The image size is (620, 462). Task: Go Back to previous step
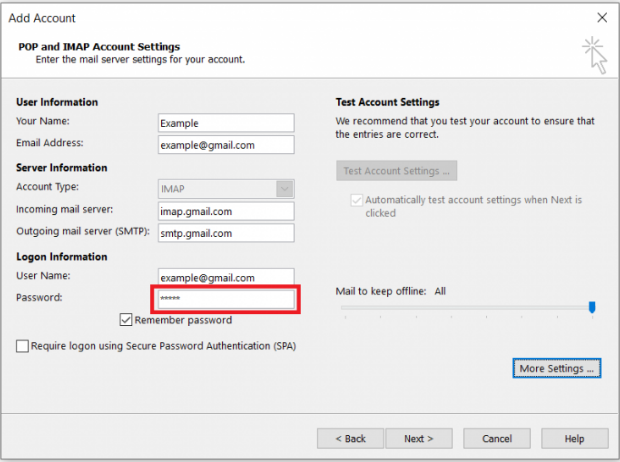pos(350,438)
